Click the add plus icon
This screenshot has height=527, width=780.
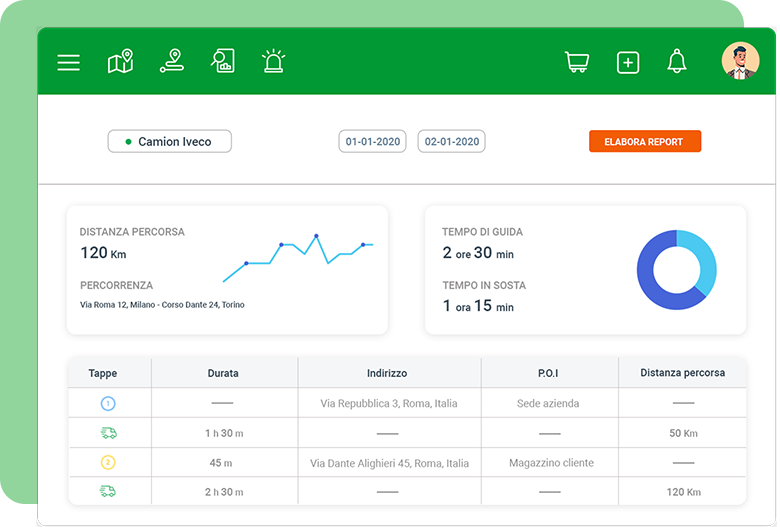tap(628, 62)
